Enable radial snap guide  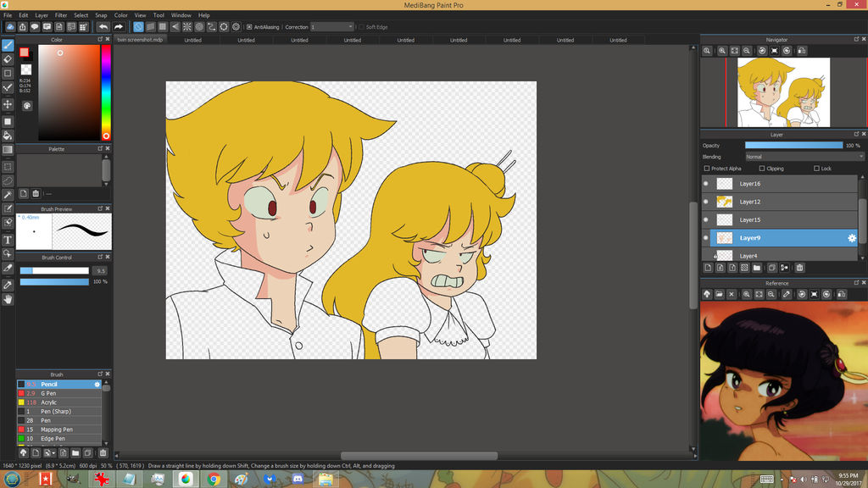tap(187, 26)
